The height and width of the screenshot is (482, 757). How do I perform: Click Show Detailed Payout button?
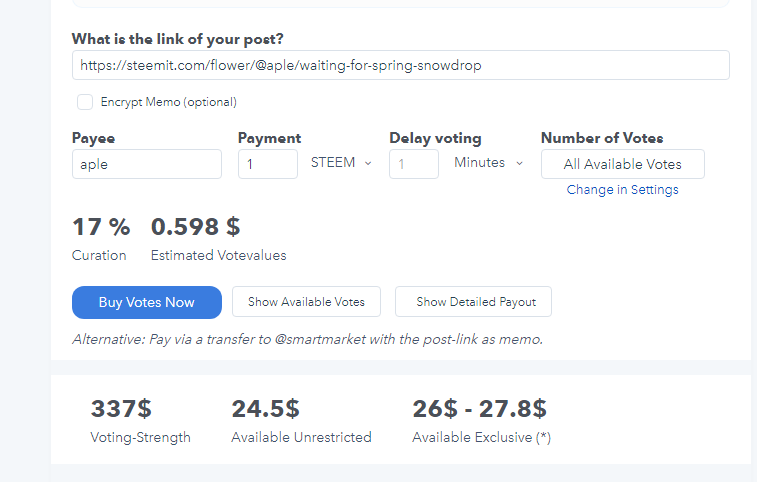tap(473, 302)
